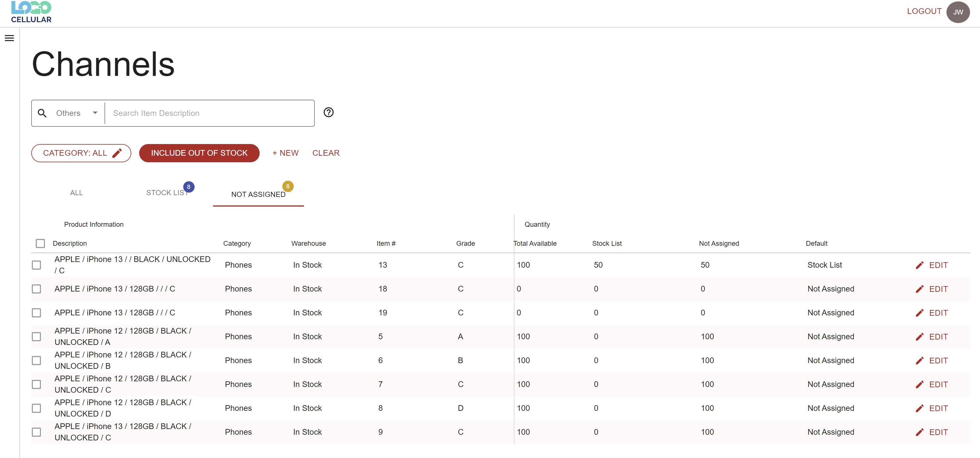Select the NOT ASSIGNED tab
This screenshot has height=458, width=980.
click(258, 194)
